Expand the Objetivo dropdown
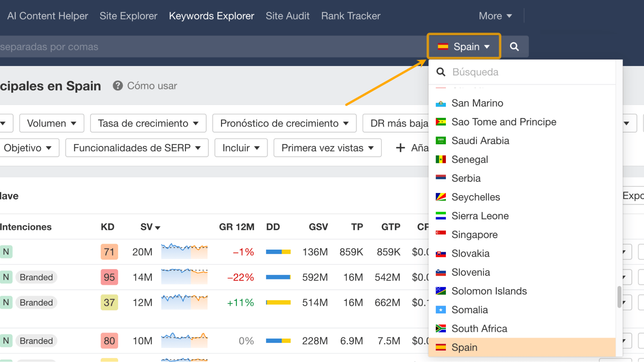The width and height of the screenshot is (644, 362). click(x=30, y=148)
